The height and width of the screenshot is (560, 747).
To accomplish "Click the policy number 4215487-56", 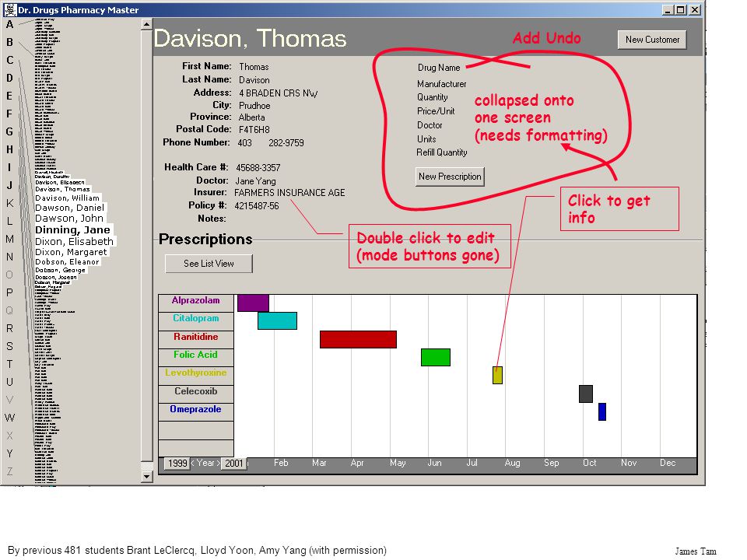I will click(x=257, y=206).
